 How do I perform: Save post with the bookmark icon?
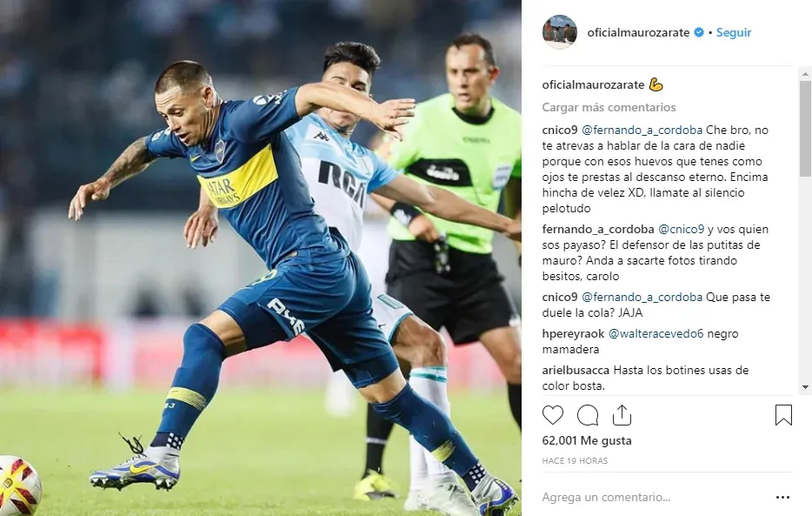(783, 415)
